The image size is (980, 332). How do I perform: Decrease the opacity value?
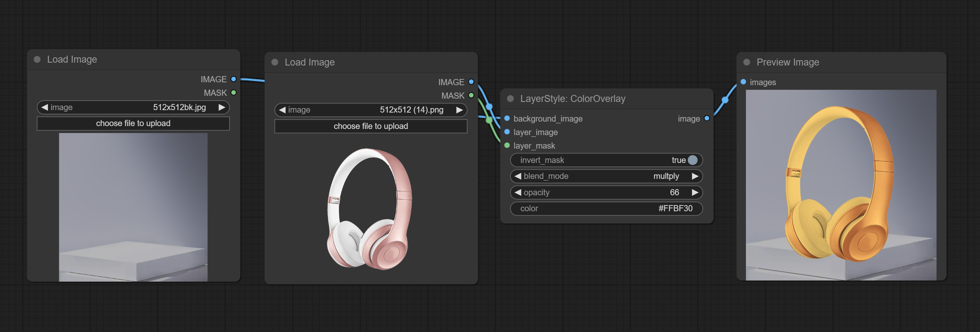[518, 192]
